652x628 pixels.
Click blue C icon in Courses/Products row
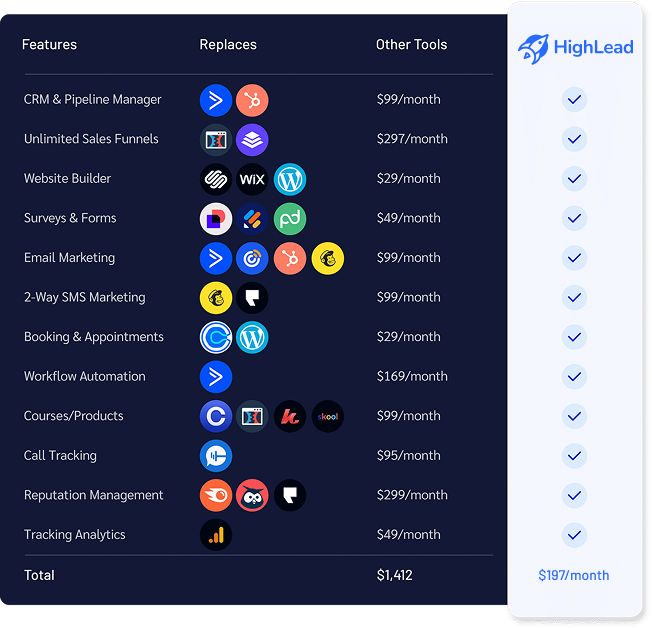216,416
